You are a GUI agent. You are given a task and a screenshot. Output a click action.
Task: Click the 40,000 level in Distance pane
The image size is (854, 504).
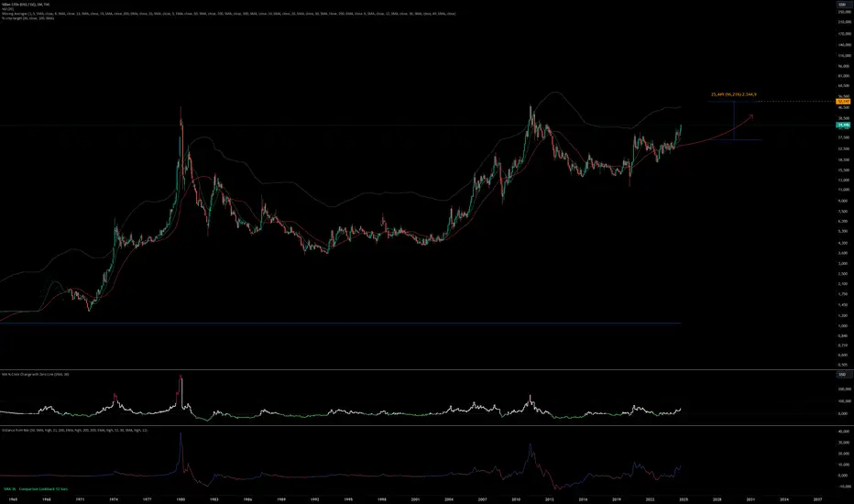pyautogui.click(x=844, y=431)
